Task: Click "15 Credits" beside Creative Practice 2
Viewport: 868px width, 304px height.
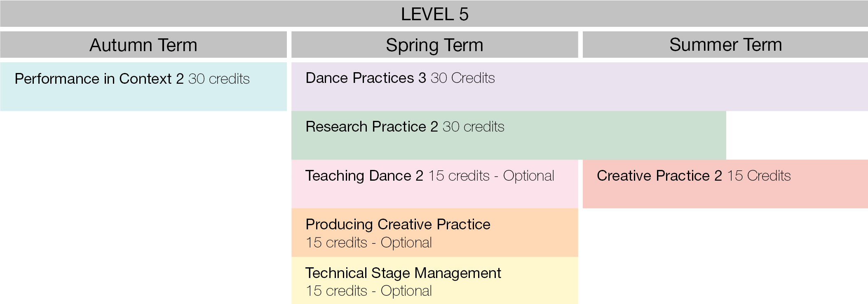Action: click(758, 176)
